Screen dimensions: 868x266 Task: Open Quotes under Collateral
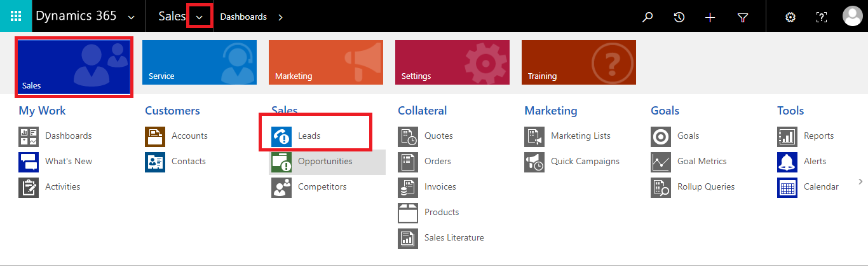438,136
